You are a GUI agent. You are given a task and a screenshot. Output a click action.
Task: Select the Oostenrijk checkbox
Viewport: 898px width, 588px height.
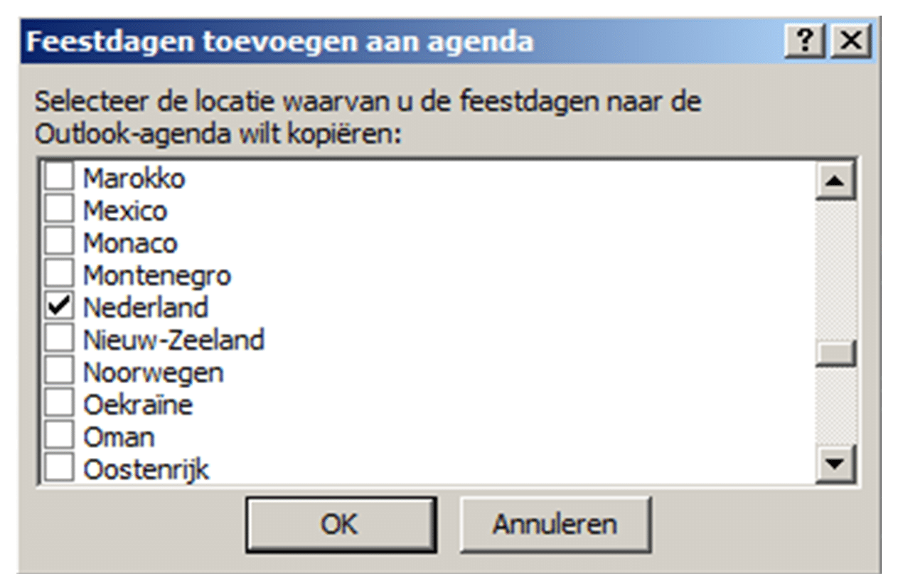click(60, 469)
